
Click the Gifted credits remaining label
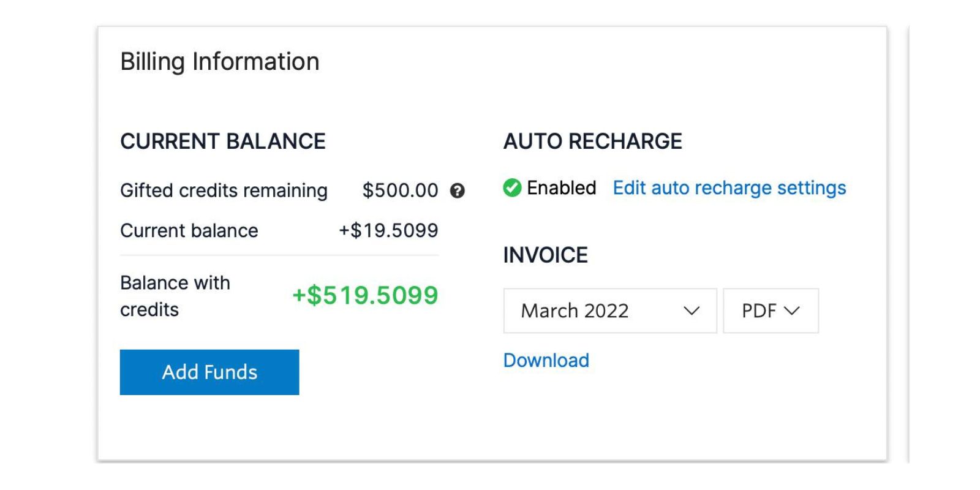coord(224,190)
